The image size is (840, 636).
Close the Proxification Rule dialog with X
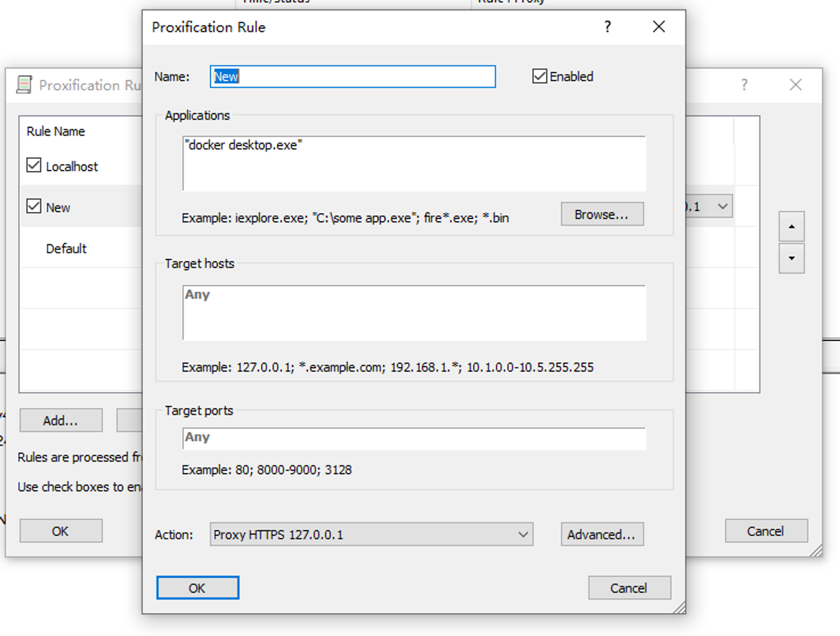point(658,27)
